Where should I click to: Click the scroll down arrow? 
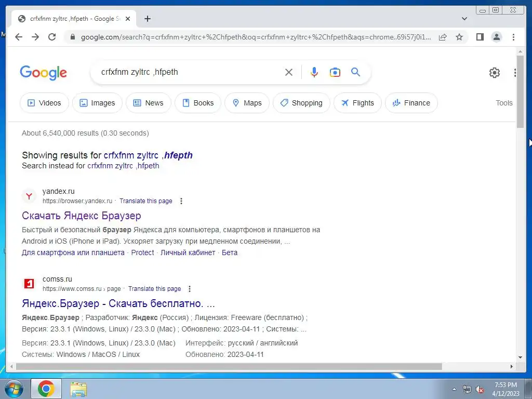click(520, 357)
